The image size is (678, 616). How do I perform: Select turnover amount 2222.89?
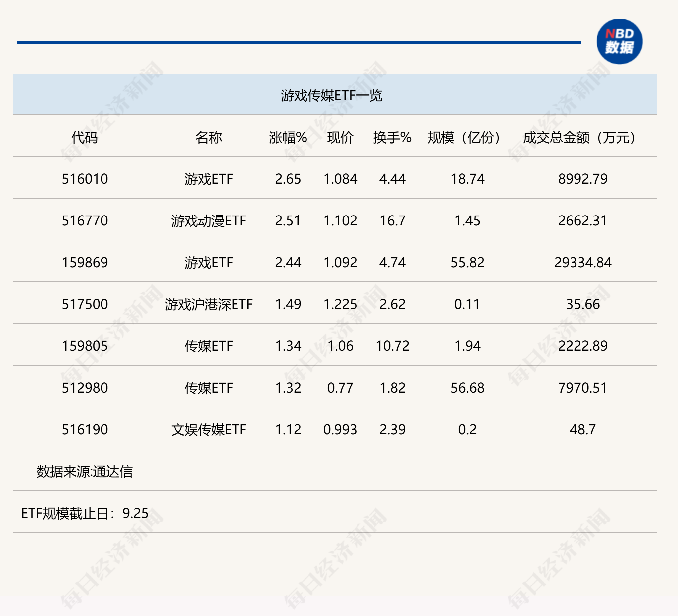(x=582, y=346)
